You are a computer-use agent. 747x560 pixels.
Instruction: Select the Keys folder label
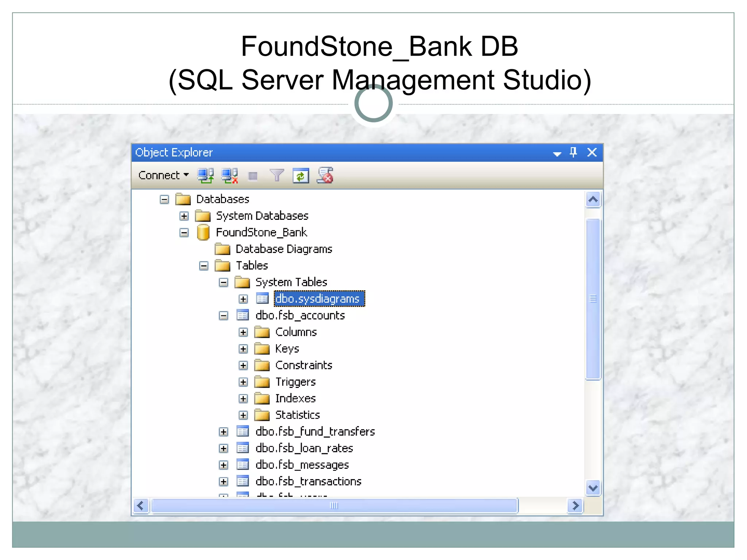tap(287, 349)
